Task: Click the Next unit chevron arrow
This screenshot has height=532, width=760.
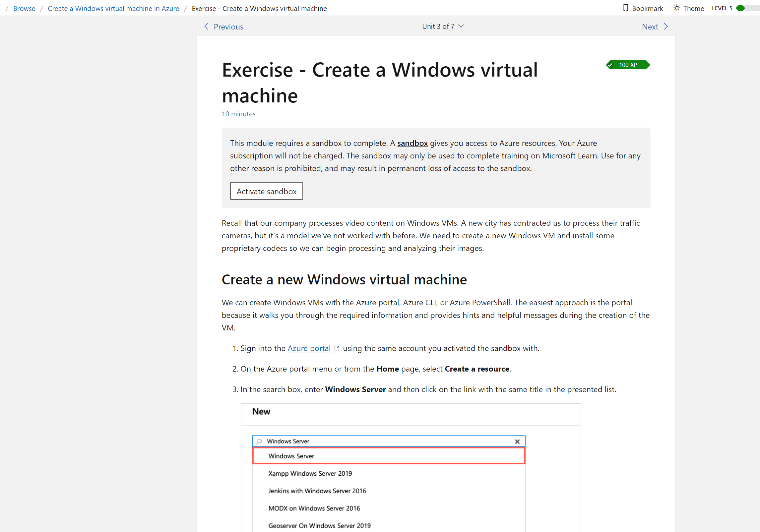Action: tap(666, 27)
